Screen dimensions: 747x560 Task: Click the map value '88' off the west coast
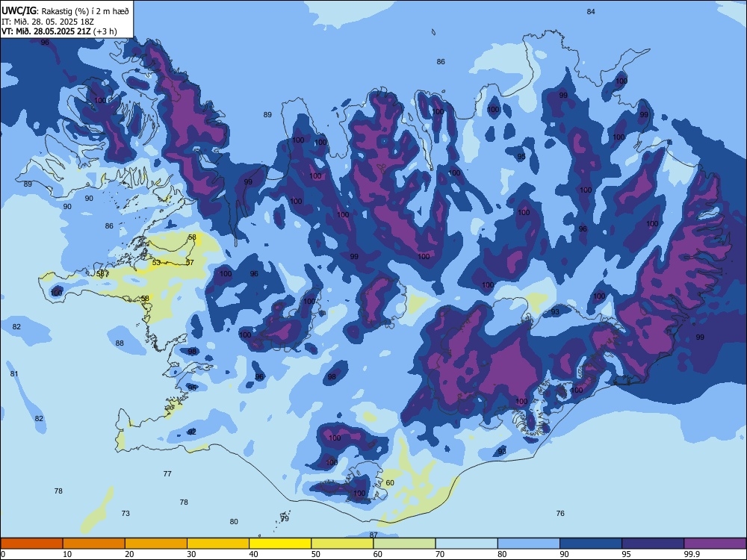(x=120, y=343)
